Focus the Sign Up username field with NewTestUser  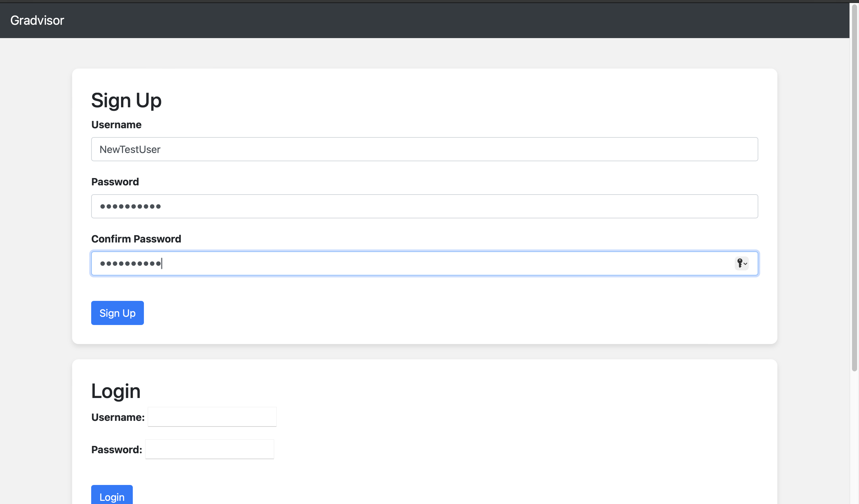click(424, 149)
